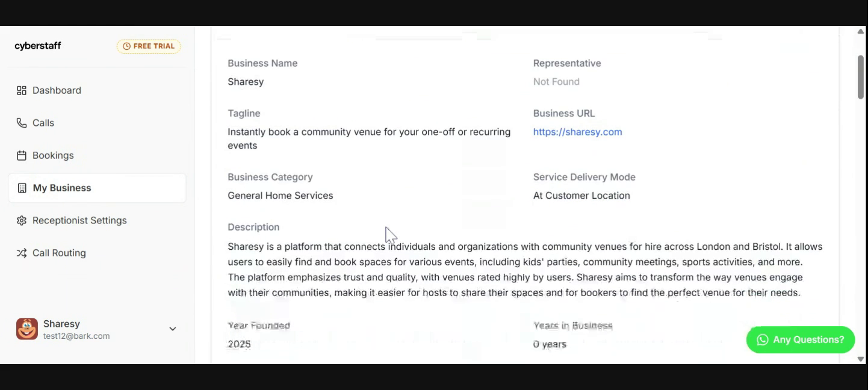Open Receptionist Settings page
The image size is (868, 390).
(79, 220)
